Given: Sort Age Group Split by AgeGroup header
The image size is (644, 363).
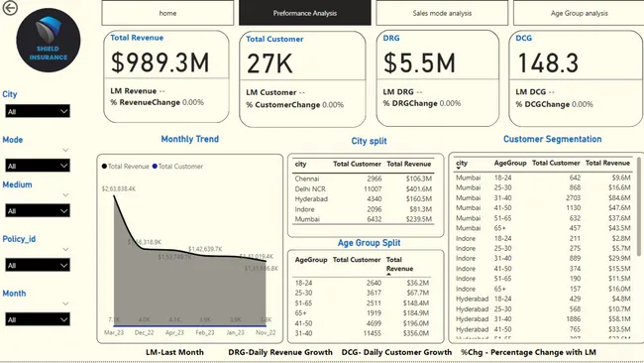Looking at the screenshot, I should click(311, 260).
